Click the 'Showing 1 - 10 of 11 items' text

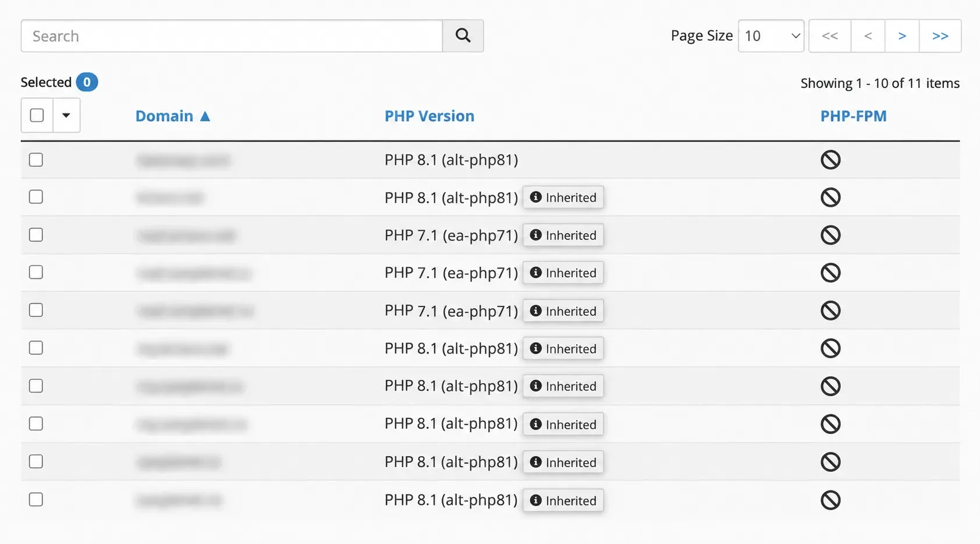880,83
